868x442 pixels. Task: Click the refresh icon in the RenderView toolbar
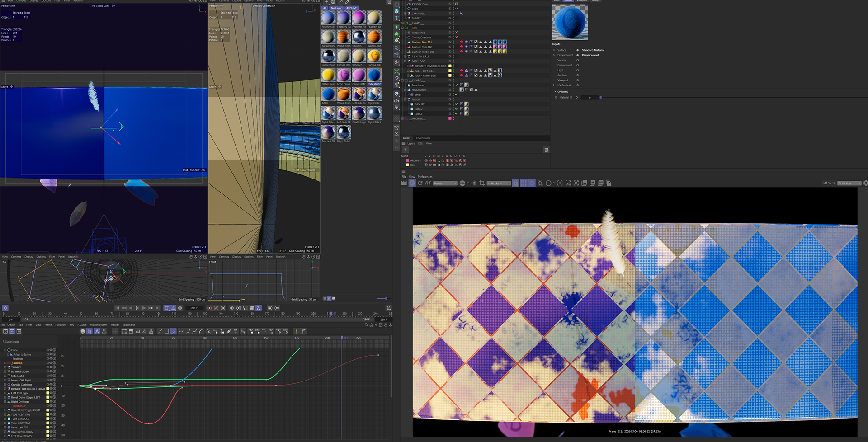coord(420,183)
